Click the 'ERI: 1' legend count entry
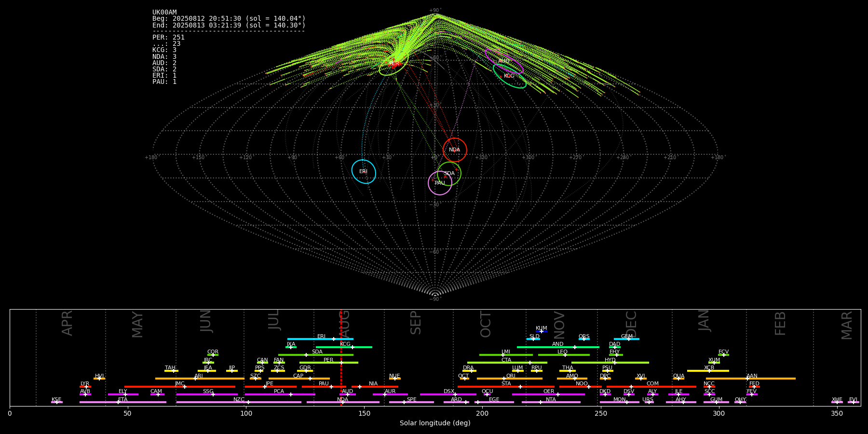This screenshot has width=868, height=434. [164, 76]
